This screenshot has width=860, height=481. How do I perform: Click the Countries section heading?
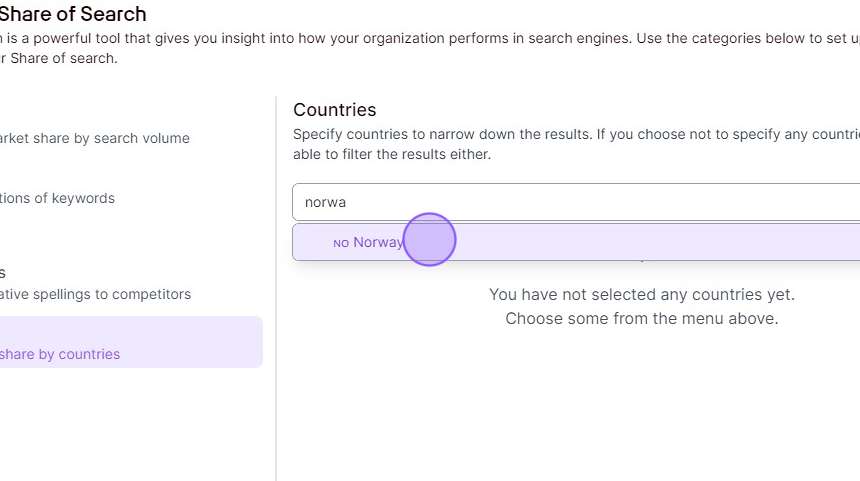335,110
